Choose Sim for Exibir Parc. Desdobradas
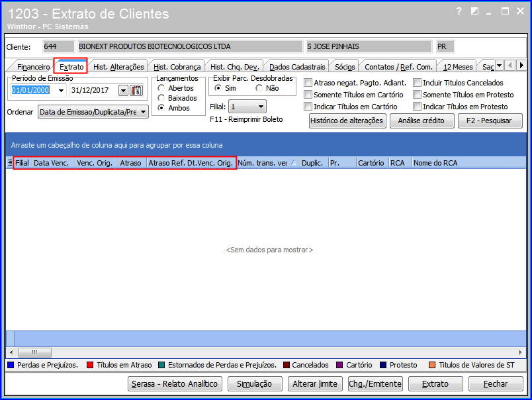The image size is (532, 400). tap(218, 88)
